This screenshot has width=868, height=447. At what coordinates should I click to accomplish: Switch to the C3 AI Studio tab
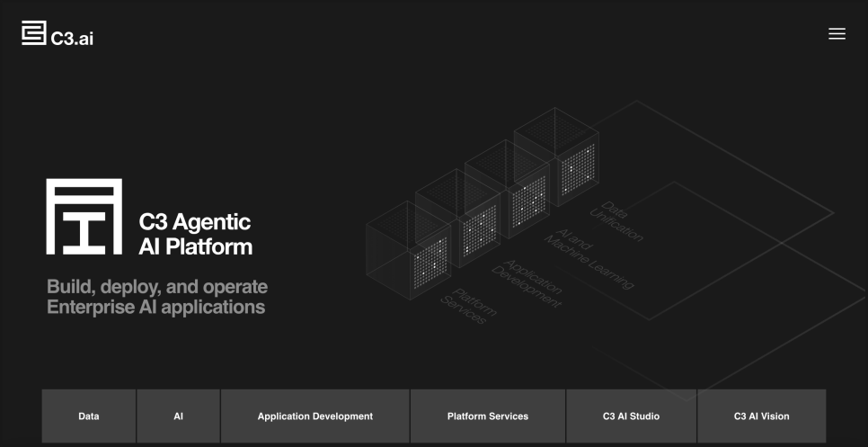point(631,416)
